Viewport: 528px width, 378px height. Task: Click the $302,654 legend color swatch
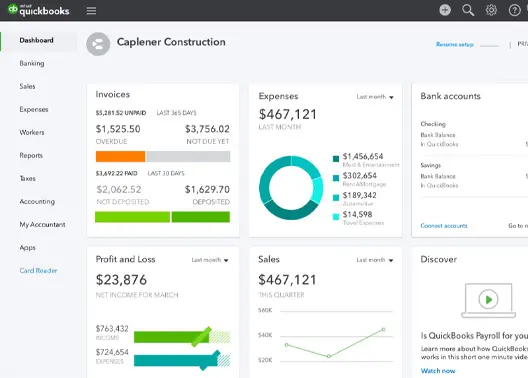coord(336,178)
